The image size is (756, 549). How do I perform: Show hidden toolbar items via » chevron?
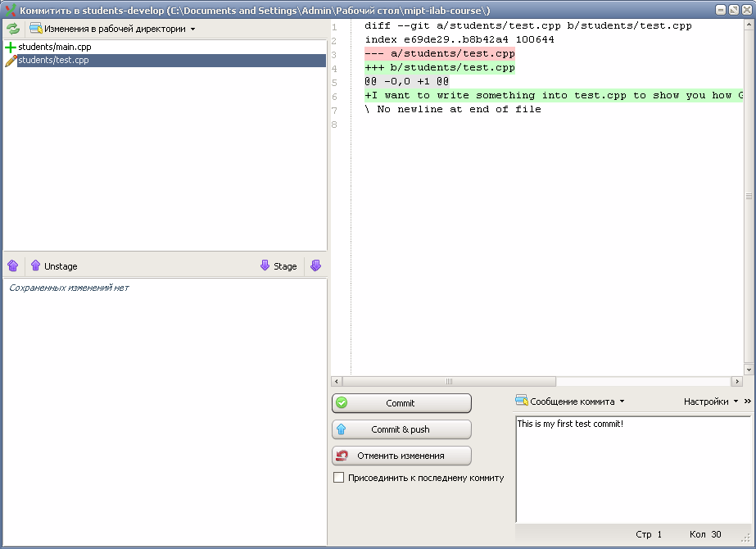pos(747,402)
